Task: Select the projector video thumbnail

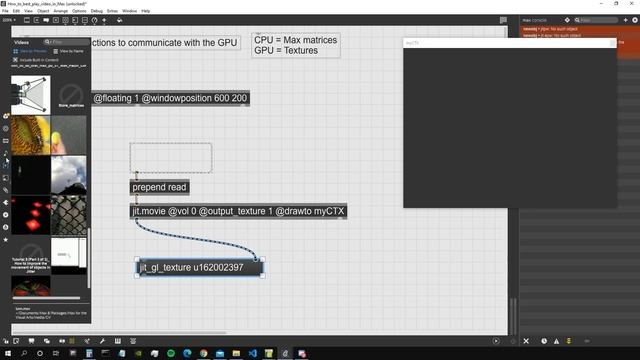Action: pos(31,95)
